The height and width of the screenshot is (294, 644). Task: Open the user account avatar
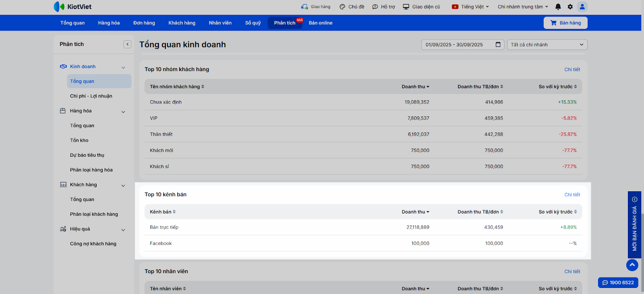click(582, 6)
